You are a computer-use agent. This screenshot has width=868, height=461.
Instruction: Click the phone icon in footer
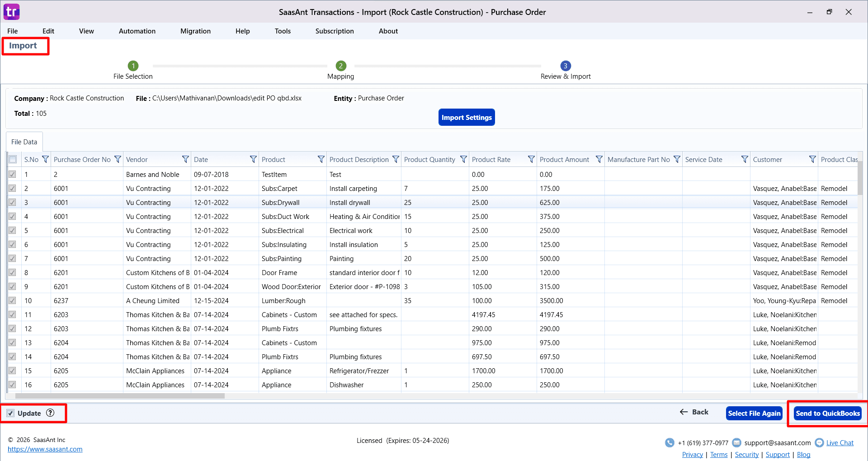coord(670,443)
